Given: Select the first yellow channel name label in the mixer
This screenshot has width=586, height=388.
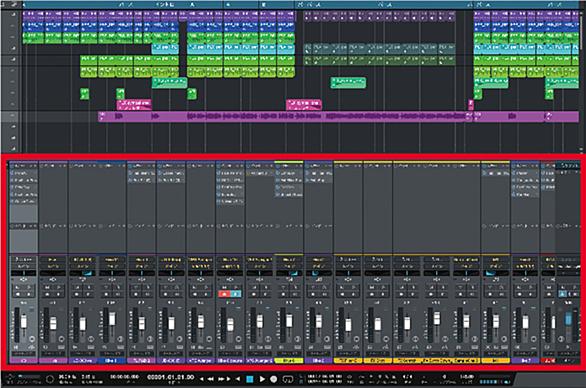Looking at the screenshot, I should [348, 361].
